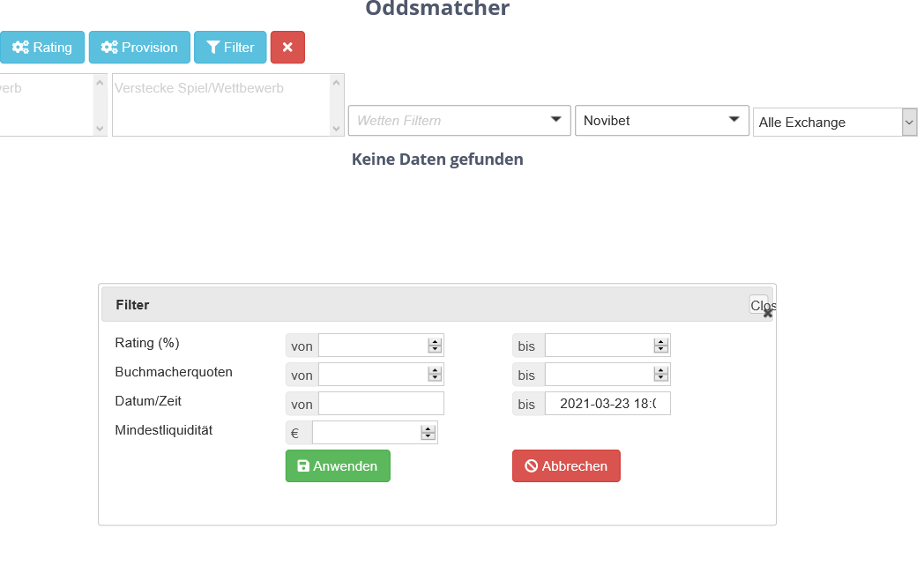Viewport: 924px width, 573px height.
Task: Adjust the Mindestliquidität spinner arrows
Action: point(428,433)
